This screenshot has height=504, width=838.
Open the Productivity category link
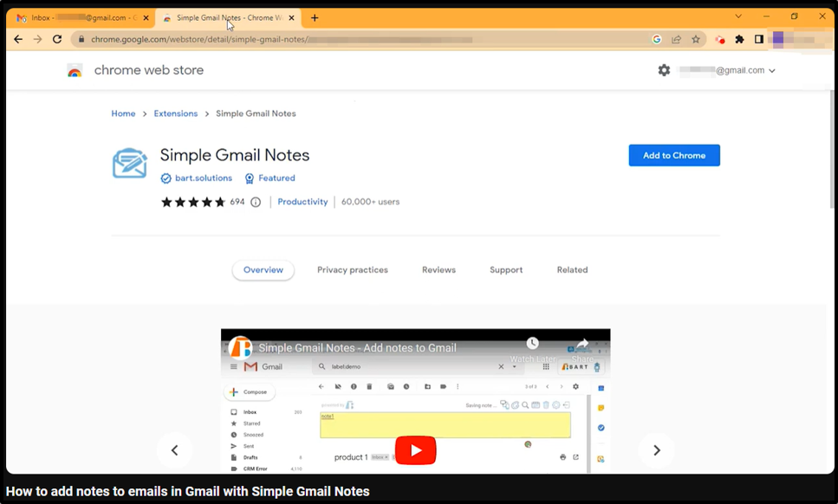tap(302, 202)
